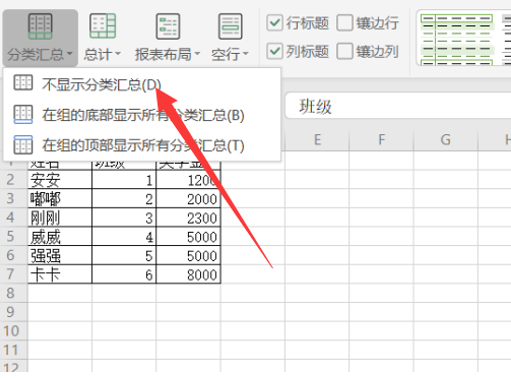Expand the 空行 dropdown arrow

[x=246, y=53]
